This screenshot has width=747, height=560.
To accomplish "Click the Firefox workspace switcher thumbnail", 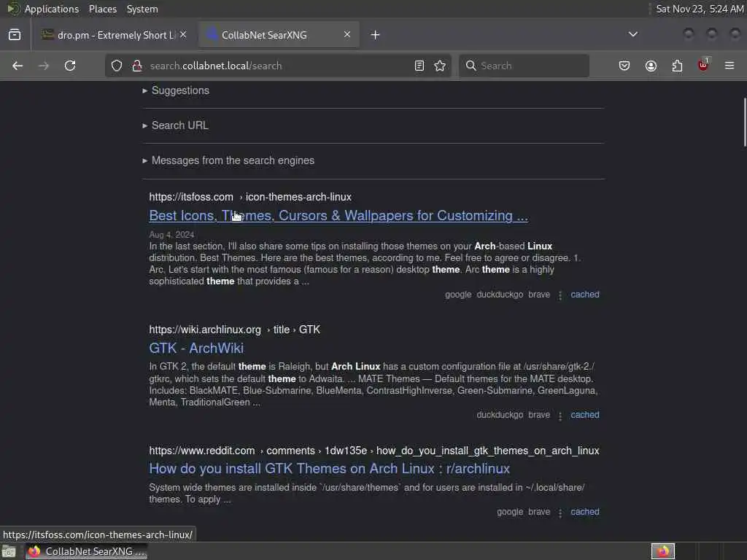I will [663, 551].
